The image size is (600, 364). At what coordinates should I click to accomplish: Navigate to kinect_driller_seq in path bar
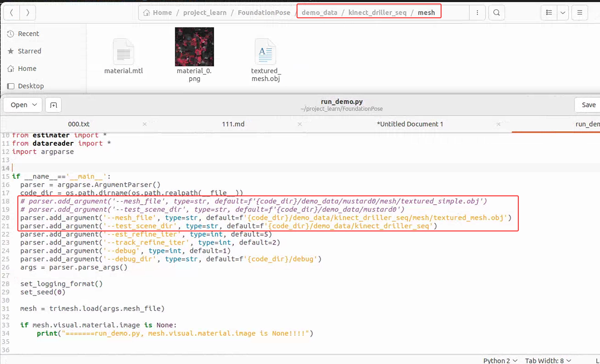pos(377,12)
